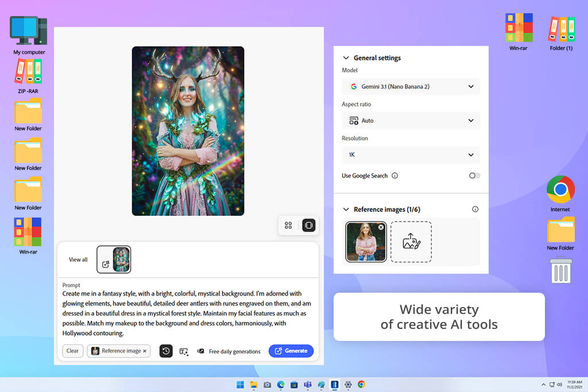Switch to grid view of results

point(288,225)
